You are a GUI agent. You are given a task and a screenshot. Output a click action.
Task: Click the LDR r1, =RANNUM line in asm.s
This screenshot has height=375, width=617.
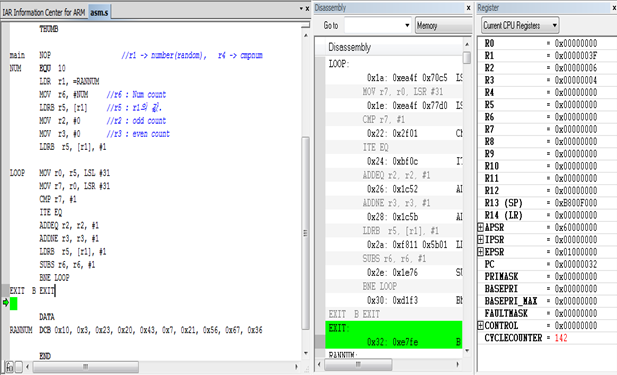(x=69, y=81)
